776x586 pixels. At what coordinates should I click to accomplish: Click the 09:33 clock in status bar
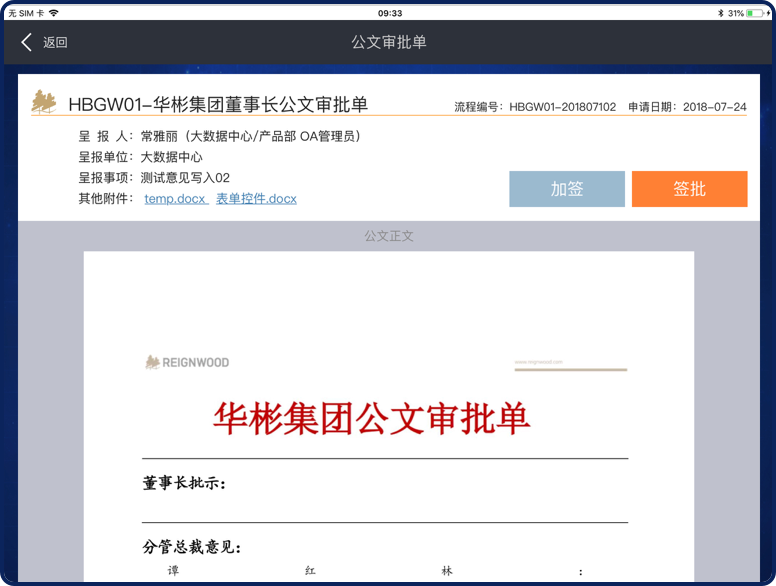390,13
